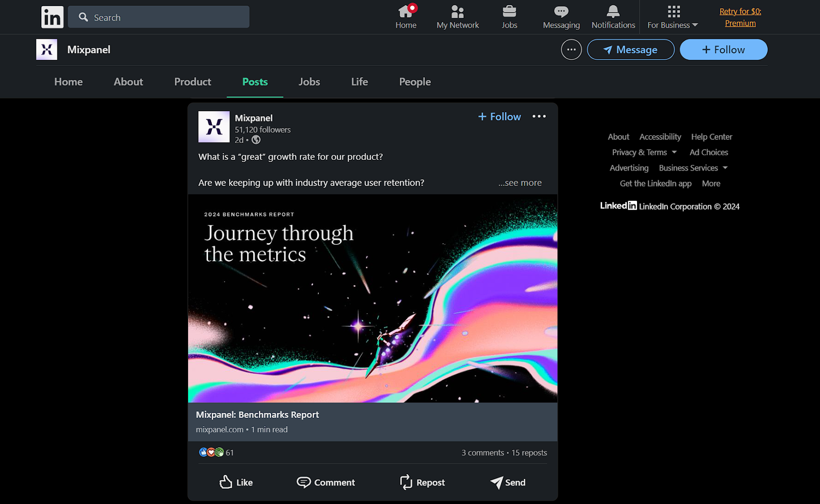Open the Jobs briefcase icon in top navigation
Viewport: 820px width, 504px height.
coord(509,17)
